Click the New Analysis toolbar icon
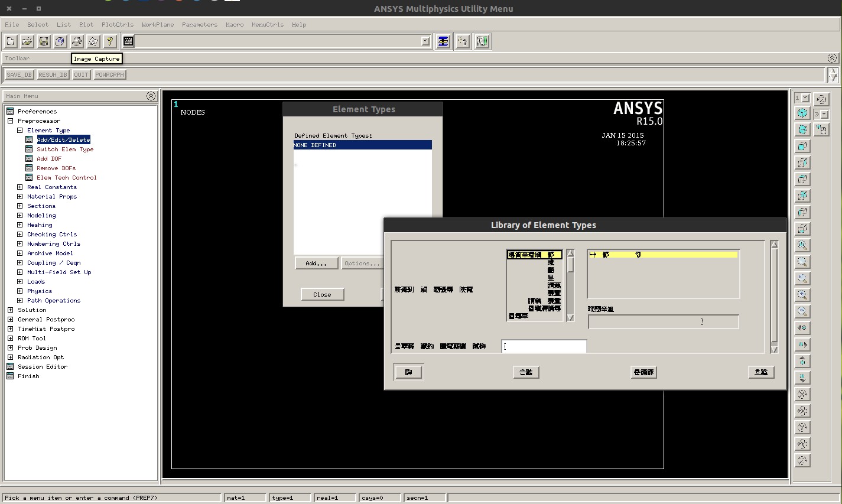 click(11, 41)
